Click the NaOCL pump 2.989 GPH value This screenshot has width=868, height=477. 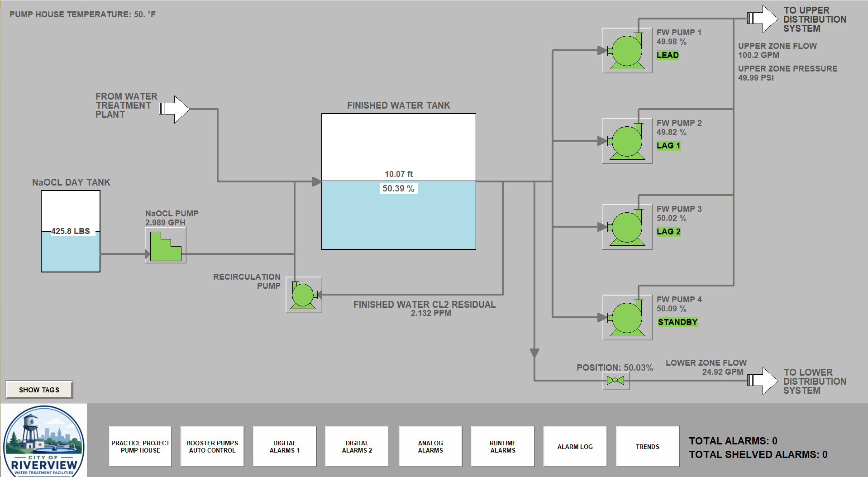tap(165, 223)
